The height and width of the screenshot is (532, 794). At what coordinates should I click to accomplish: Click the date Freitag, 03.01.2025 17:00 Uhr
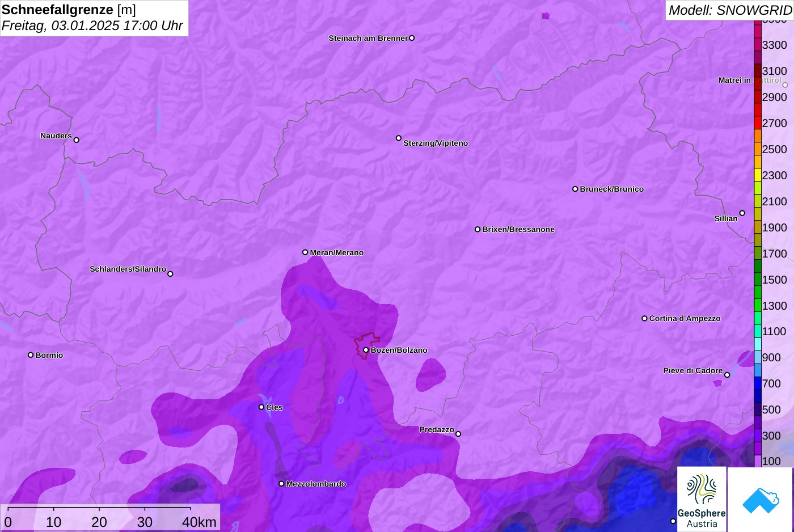(92, 26)
